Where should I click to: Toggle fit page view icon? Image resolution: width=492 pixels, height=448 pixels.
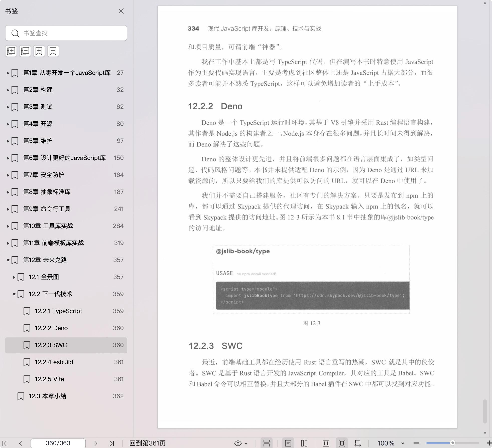point(342,443)
